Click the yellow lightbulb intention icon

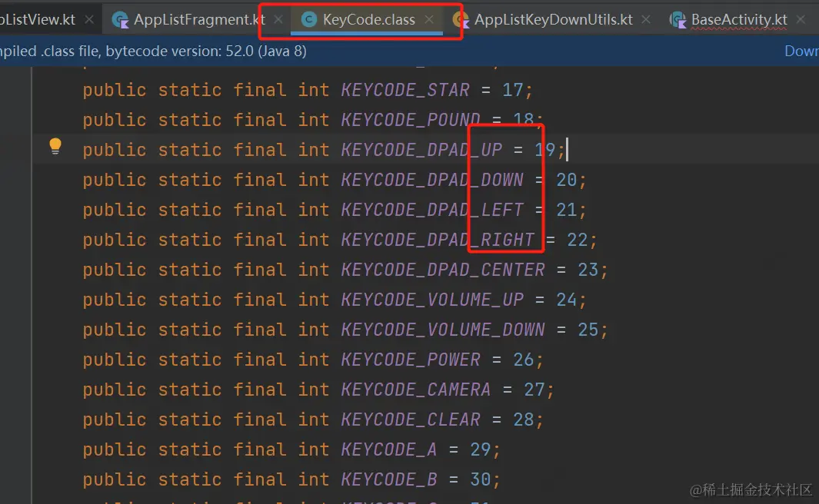[x=55, y=146]
